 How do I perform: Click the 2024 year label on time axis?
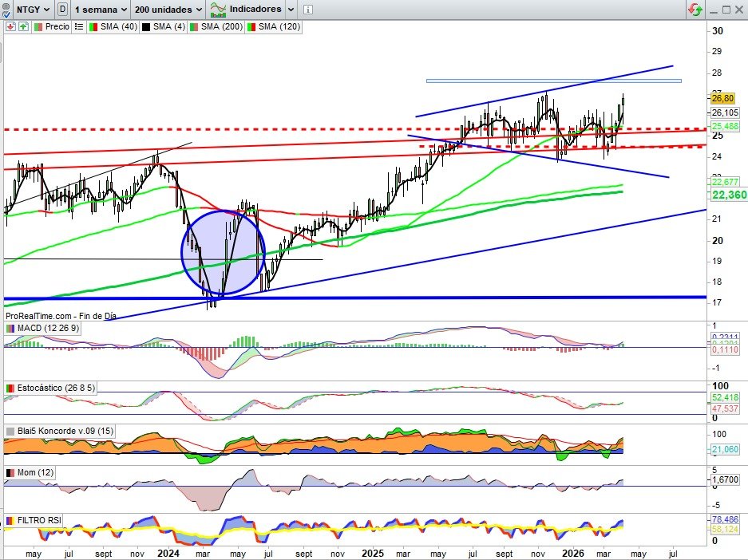coord(168,554)
